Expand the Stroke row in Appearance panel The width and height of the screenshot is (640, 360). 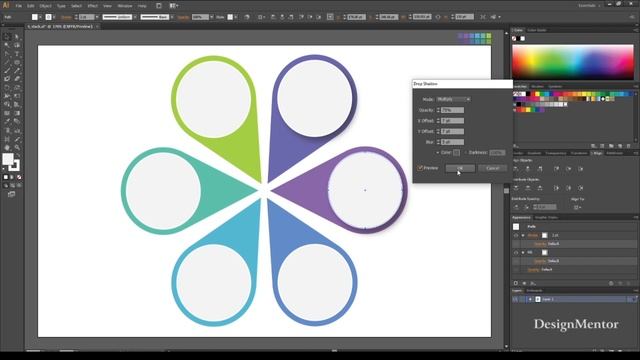(523, 236)
